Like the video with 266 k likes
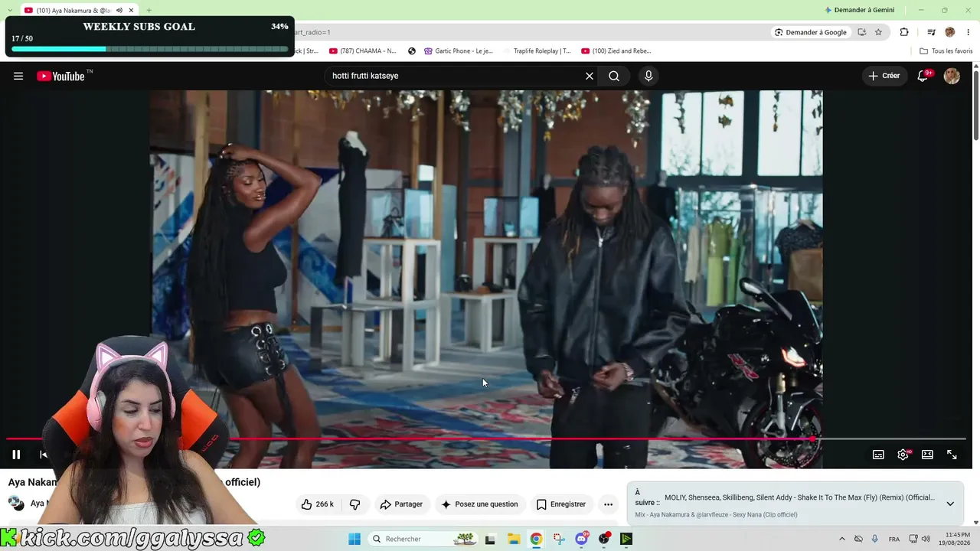This screenshot has height=551, width=980. coord(318,504)
